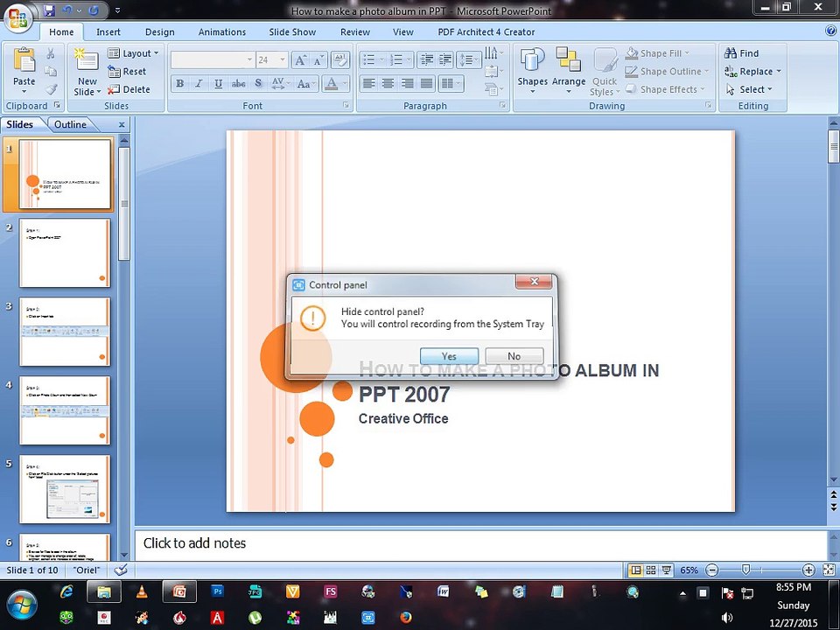Click No in Control panel dialog

514,356
